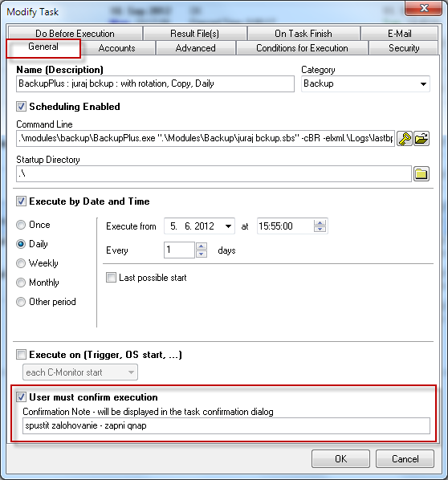This screenshot has height=480, width=448.
Task: Enable the Last possible start checkbox
Action: (111, 278)
